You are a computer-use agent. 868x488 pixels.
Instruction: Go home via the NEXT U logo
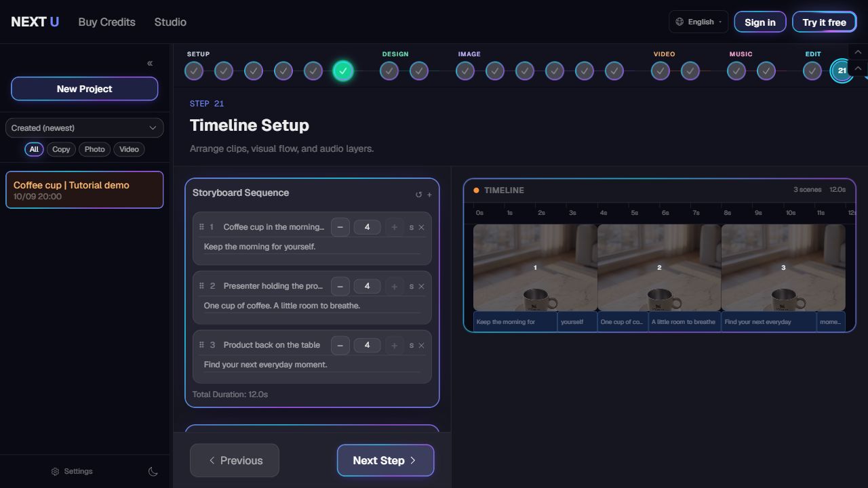(35, 22)
